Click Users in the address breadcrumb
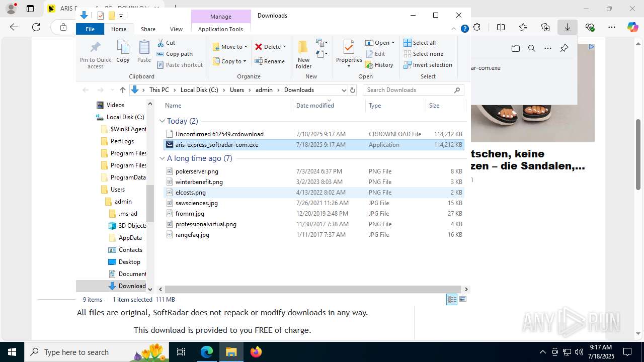The image size is (644, 362). (x=237, y=90)
